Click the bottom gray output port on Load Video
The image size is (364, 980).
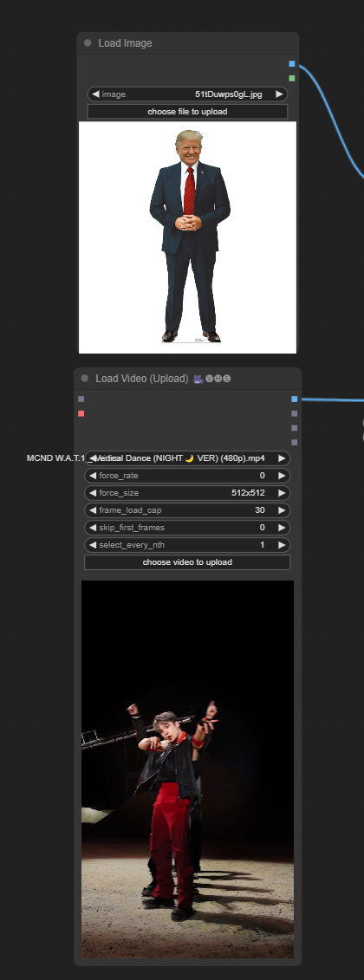coord(295,442)
